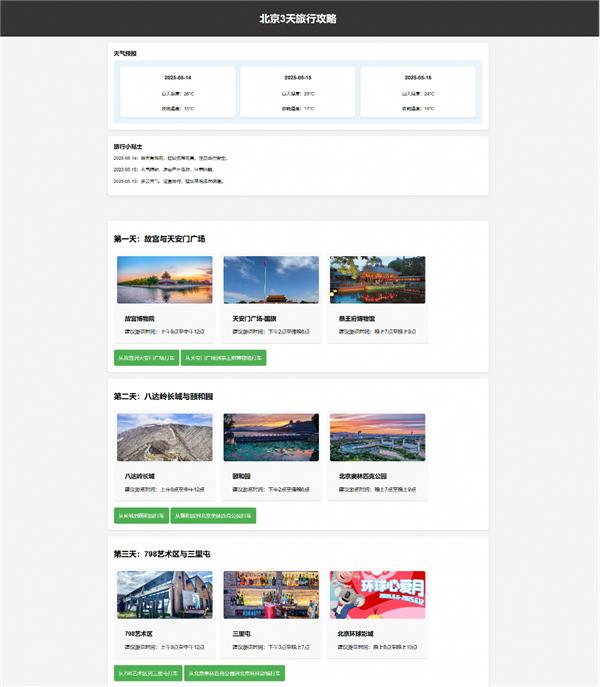Click the Tiananmen Square flag image
Image resolution: width=600 pixels, height=687 pixels.
(271, 280)
